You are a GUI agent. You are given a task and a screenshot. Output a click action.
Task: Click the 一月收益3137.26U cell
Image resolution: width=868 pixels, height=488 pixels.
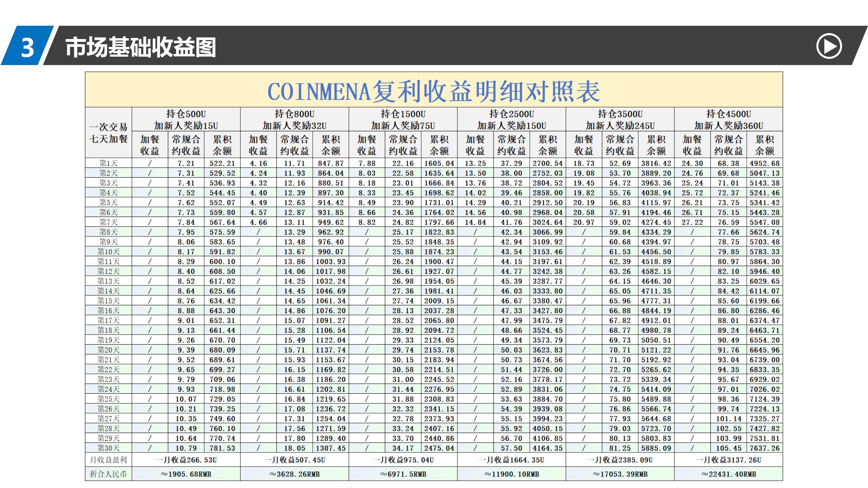(729, 460)
